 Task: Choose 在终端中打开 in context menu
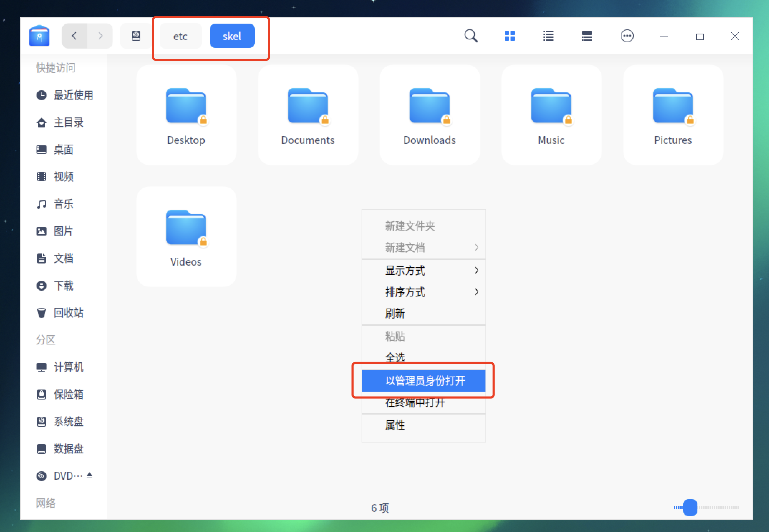tap(424, 403)
